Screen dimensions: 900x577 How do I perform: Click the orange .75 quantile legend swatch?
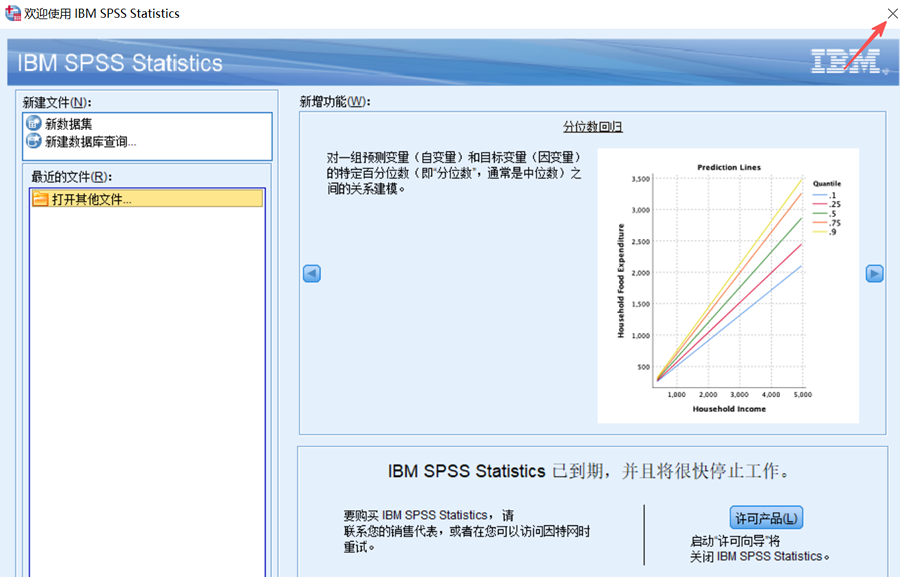(x=820, y=223)
